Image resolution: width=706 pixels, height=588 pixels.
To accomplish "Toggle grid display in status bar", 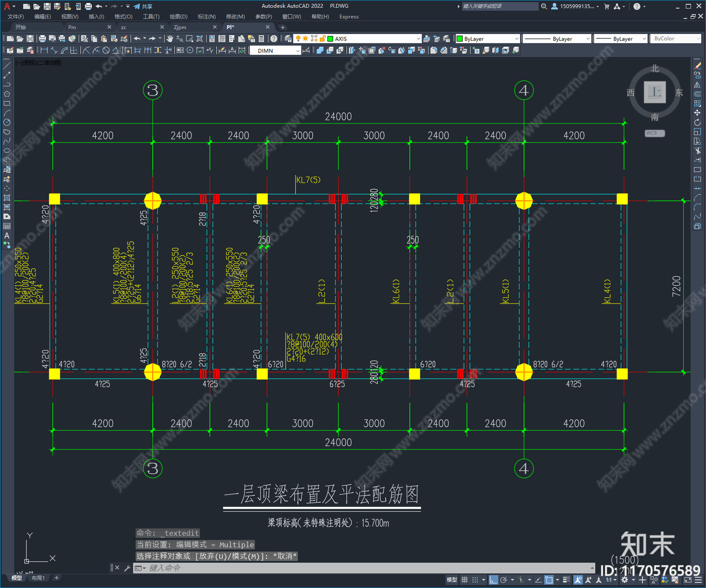I will (465, 580).
